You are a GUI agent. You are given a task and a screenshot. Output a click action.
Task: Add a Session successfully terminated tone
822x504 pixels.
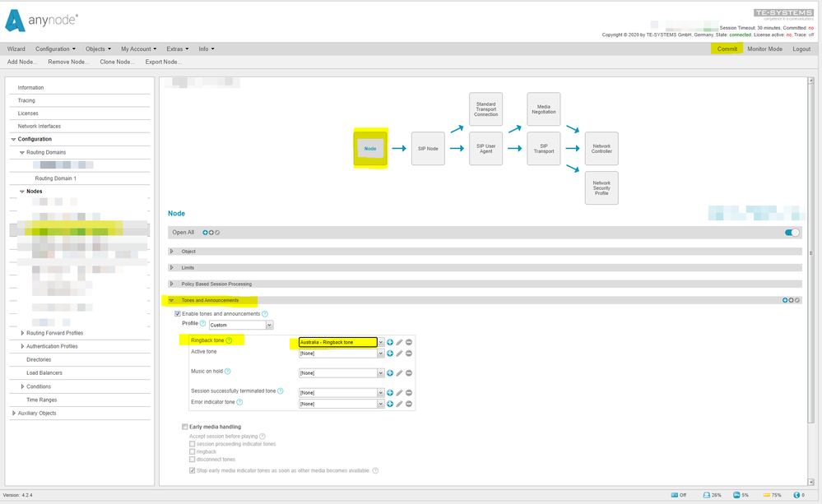390,392
